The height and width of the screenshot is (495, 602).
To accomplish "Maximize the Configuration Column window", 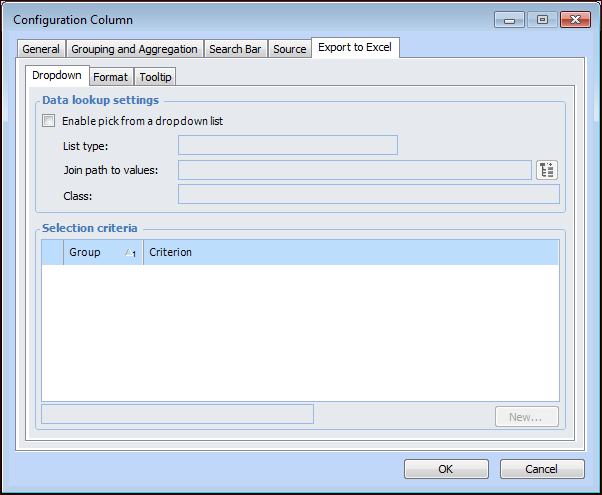I will [x=543, y=19].
